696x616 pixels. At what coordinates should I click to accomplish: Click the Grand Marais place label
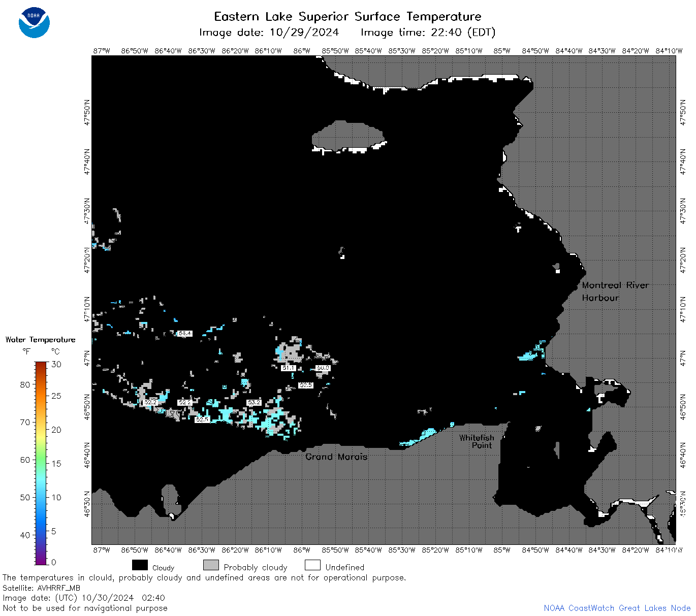point(336,457)
